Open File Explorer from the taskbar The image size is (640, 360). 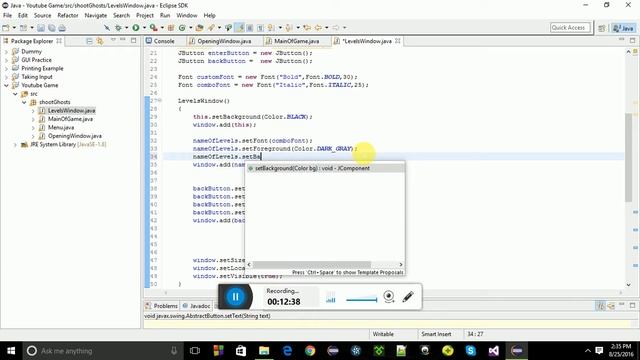[264, 351]
